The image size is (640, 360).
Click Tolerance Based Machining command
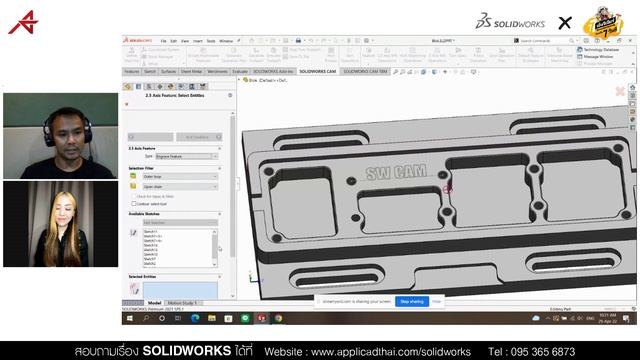(560, 55)
